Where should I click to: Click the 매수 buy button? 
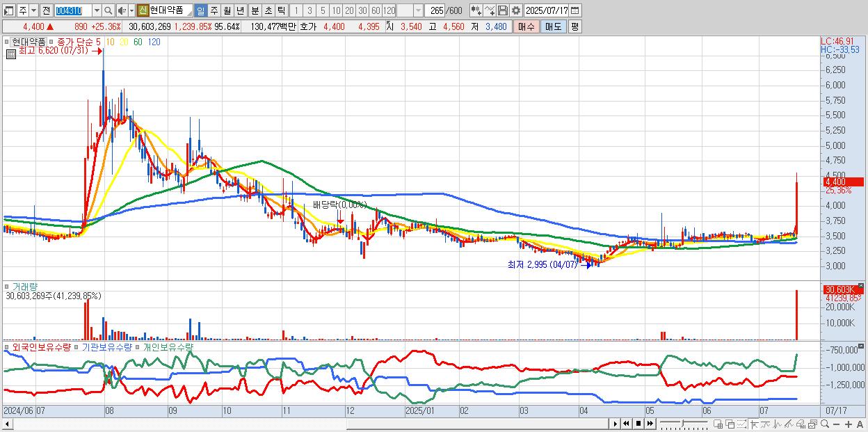(527, 26)
